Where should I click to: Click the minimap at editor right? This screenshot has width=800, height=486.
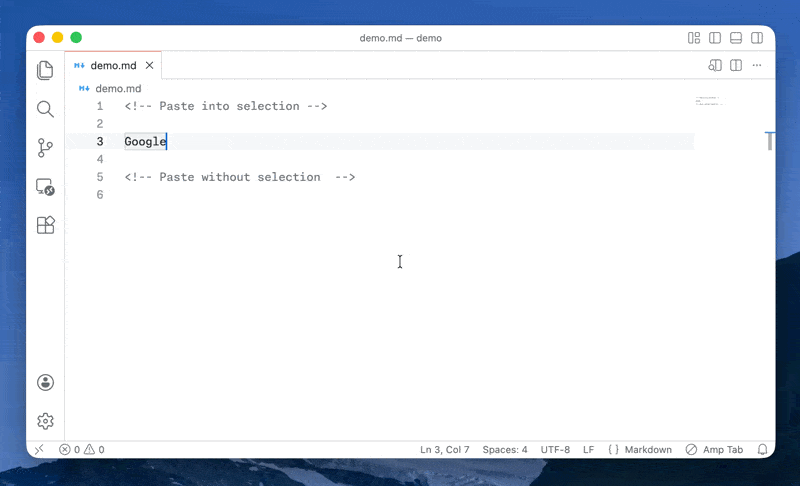[x=710, y=101]
